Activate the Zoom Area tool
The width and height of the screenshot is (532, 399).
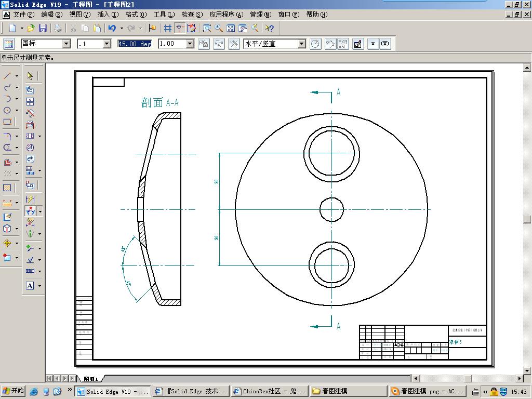(207, 28)
